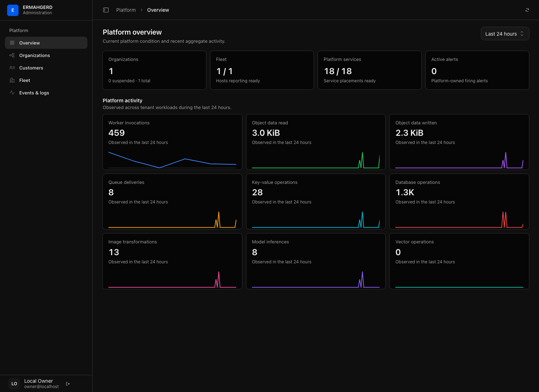Click the Object data written chart
This screenshot has width=539, height=392.
459,160
